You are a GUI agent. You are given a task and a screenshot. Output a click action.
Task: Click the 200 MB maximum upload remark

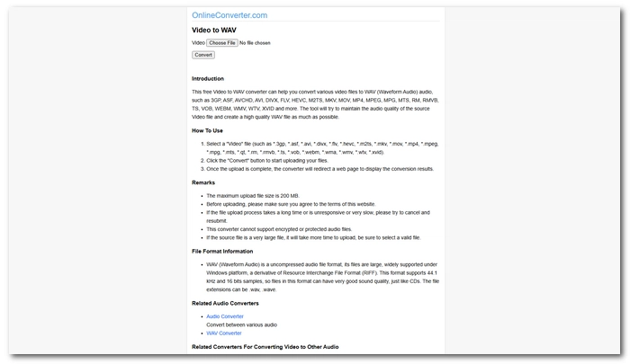pos(253,196)
